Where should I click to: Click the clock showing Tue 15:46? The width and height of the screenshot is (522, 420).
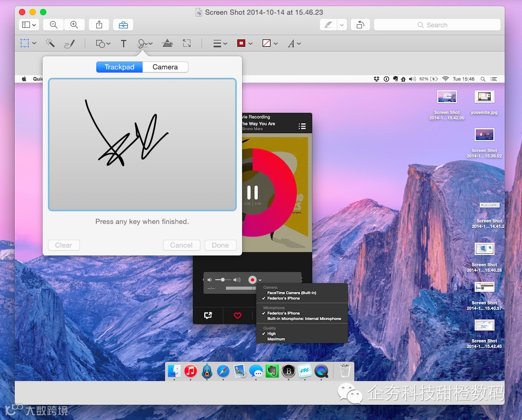(x=464, y=79)
